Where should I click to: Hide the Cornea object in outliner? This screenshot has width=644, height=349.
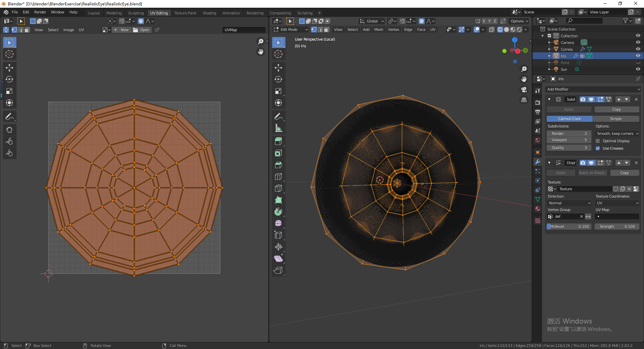tap(638, 49)
